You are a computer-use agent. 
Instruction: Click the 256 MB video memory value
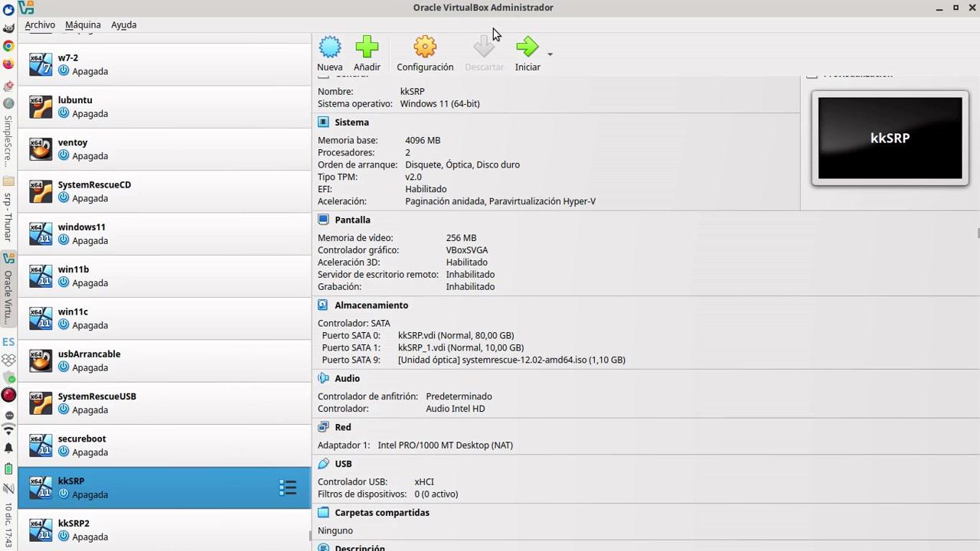pos(461,238)
